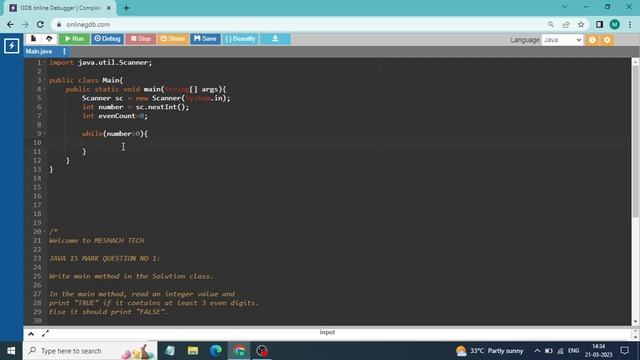This screenshot has height=360, width=640.
Task: Open Microsoft Edge from the taskbar
Action: pyautogui.click(x=216, y=351)
